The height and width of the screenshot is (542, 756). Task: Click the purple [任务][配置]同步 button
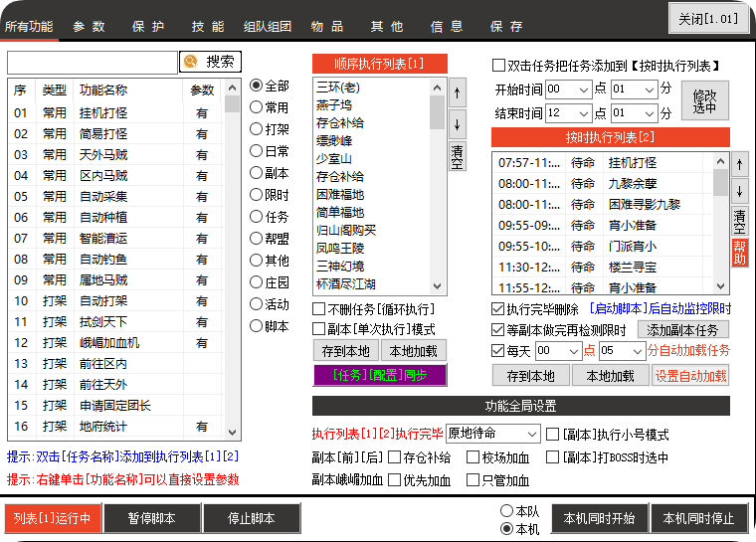[379, 376]
